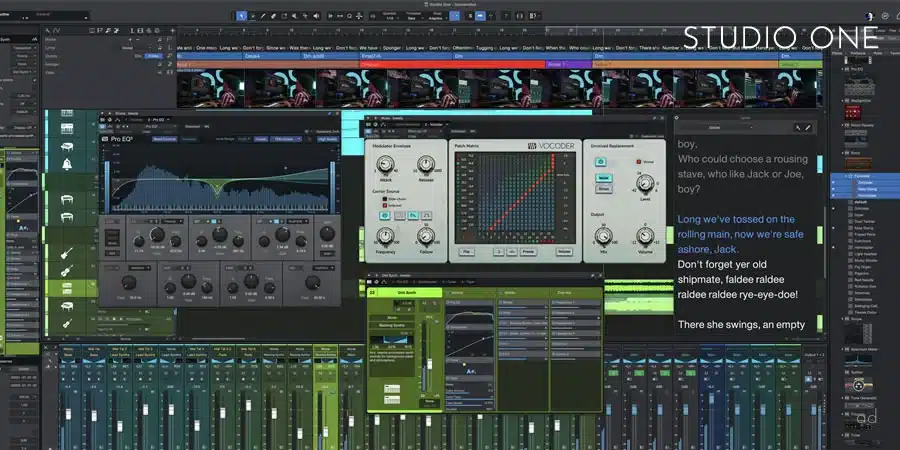Open the Timebase dropdown

pos(413,18)
